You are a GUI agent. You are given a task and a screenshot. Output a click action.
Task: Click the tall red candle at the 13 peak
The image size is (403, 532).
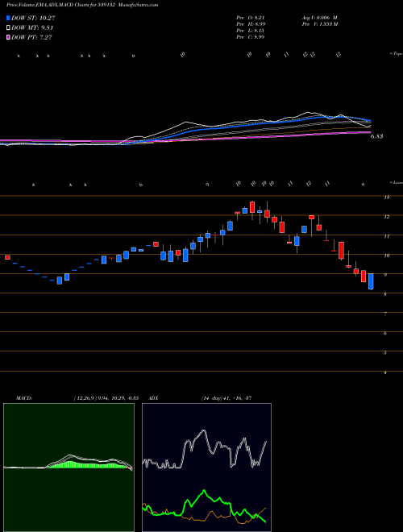tap(252, 207)
